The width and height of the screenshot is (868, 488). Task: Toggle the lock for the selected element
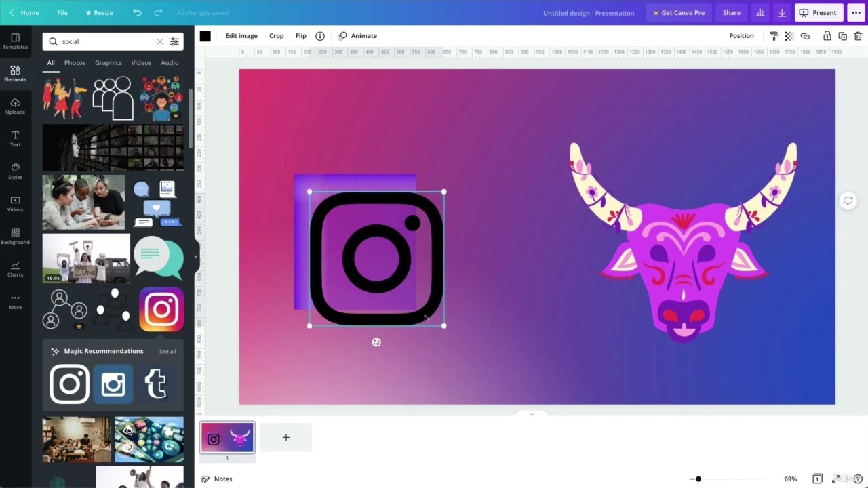click(x=827, y=36)
